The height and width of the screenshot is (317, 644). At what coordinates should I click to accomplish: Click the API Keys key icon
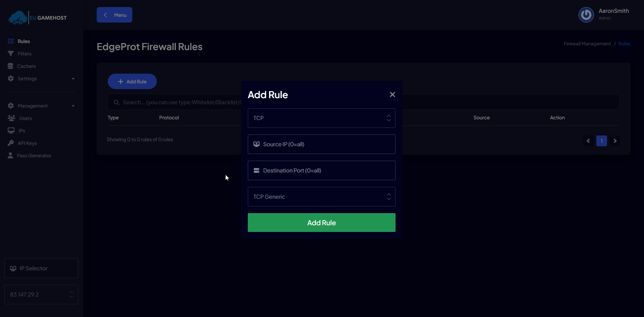[11, 143]
